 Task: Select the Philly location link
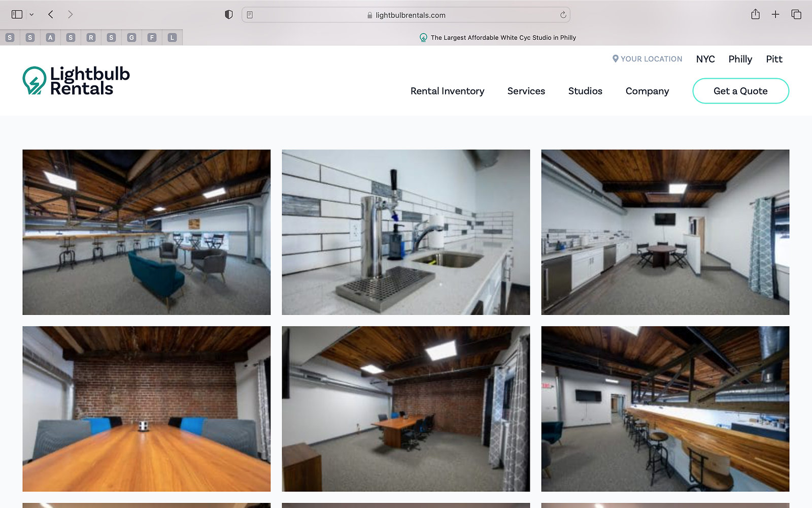tap(740, 59)
